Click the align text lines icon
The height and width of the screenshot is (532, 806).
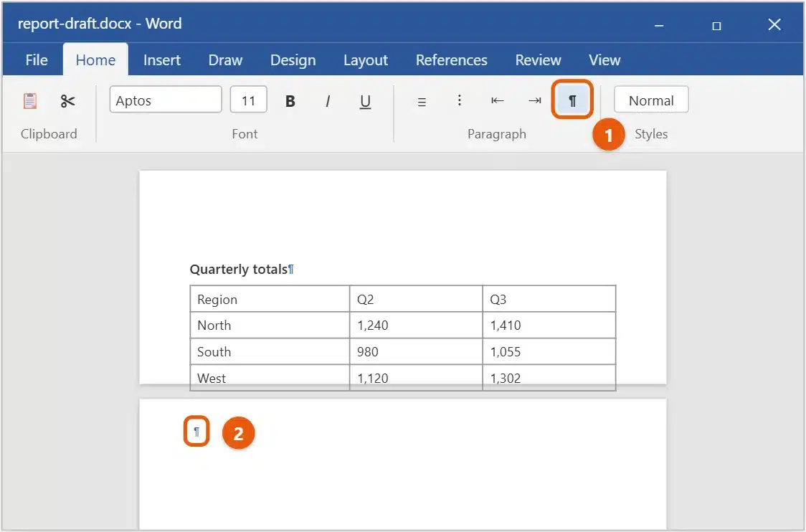422,102
